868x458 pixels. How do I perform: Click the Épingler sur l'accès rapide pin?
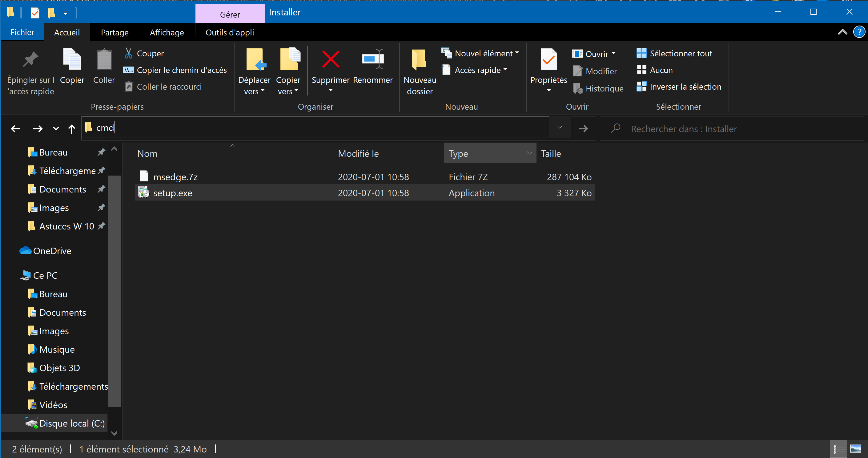pos(30,59)
